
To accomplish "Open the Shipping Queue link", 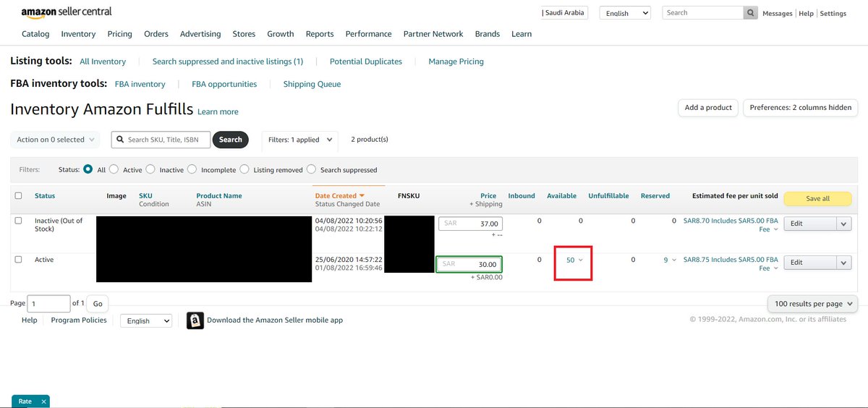I will point(312,84).
